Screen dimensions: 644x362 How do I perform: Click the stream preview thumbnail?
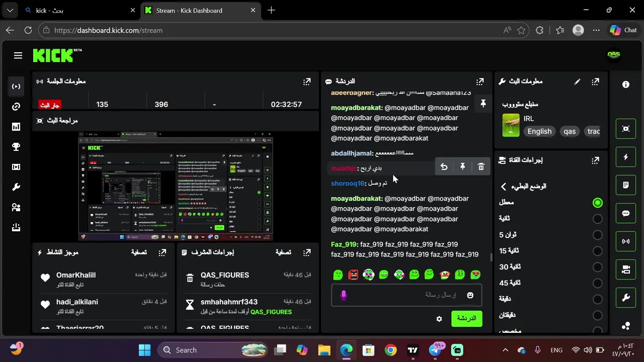pos(176,187)
